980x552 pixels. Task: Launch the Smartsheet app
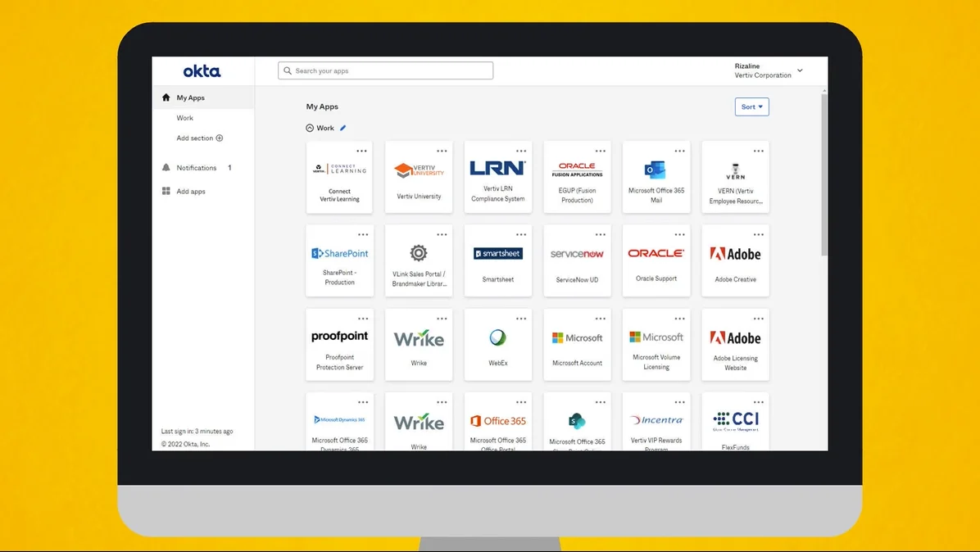click(498, 261)
